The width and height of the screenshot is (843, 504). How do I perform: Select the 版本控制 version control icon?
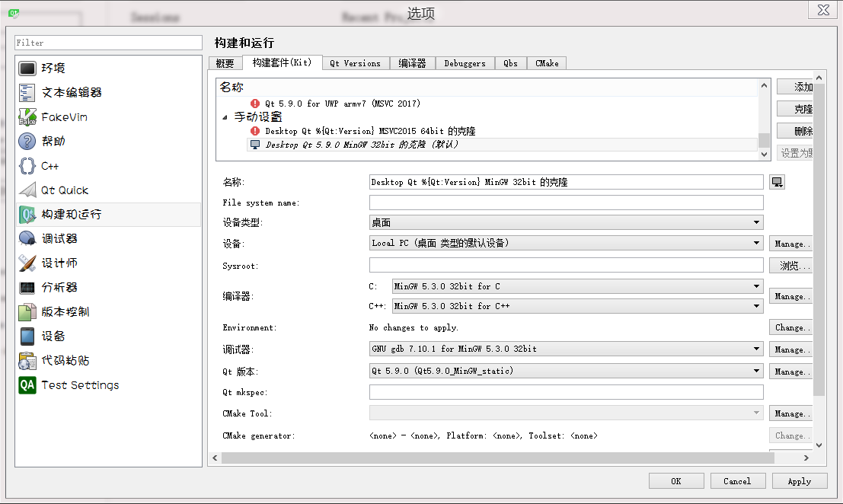click(27, 311)
